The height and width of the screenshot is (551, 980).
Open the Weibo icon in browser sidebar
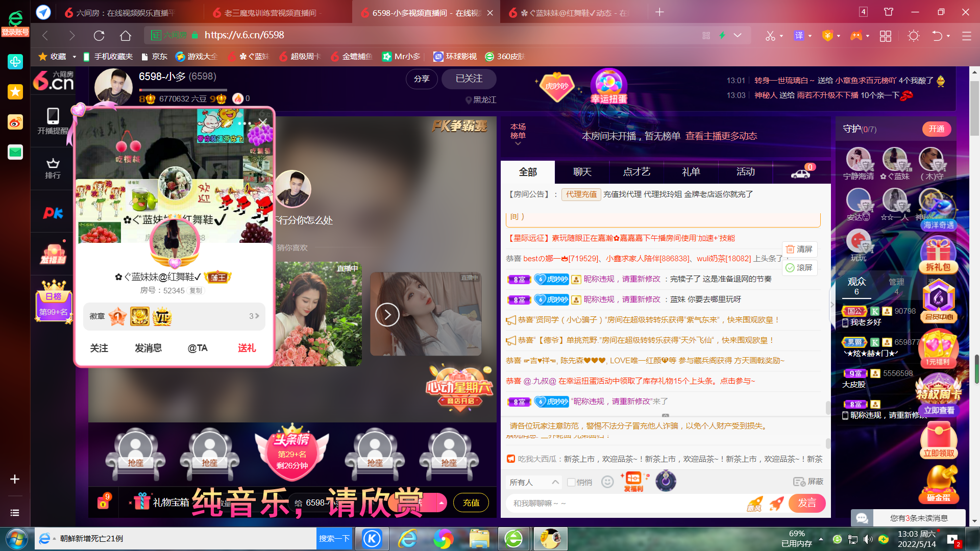click(x=15, y=122)
